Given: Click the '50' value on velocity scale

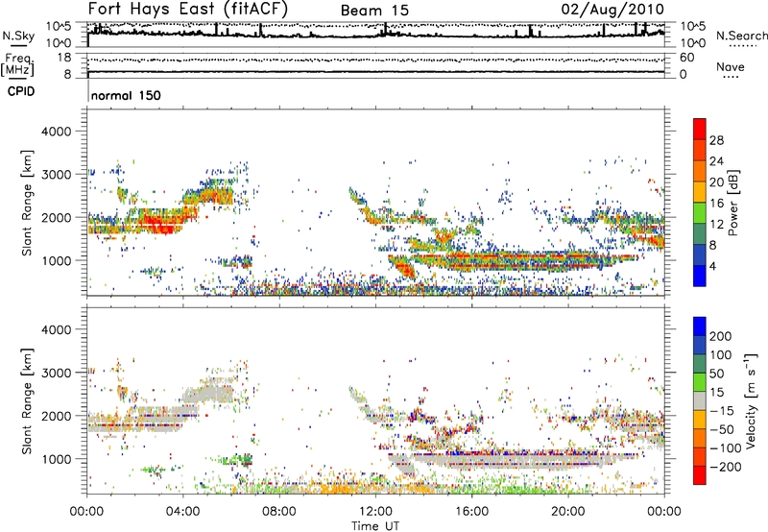Looking at the screenshot, I should [716, 374].
